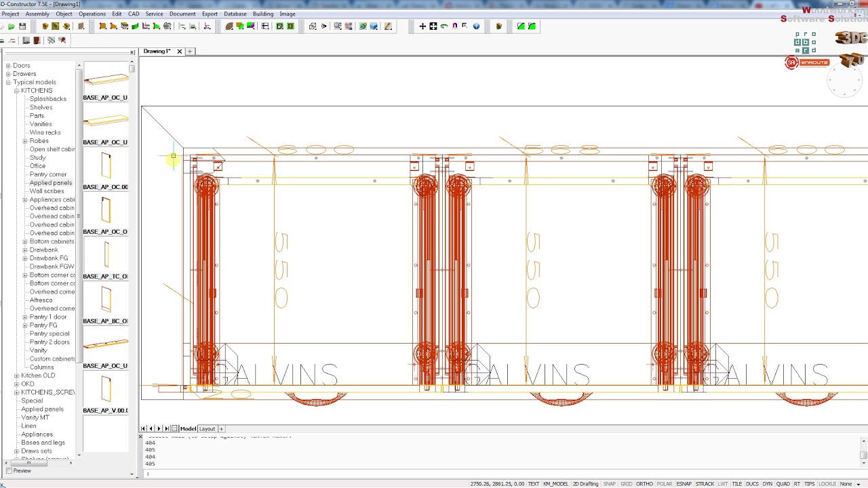Toggle LWT lineweight display
Image resolution: width=868 pixels, height=488 pixels.
coord(723,484)
